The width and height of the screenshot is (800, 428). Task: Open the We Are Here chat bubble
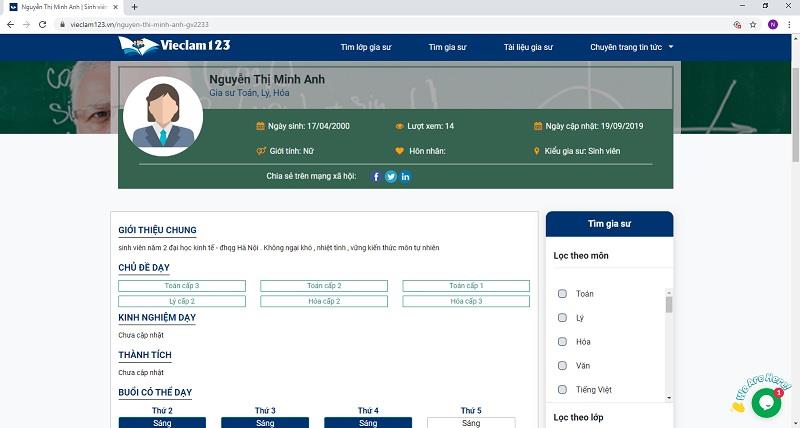(x=766, y=402)
